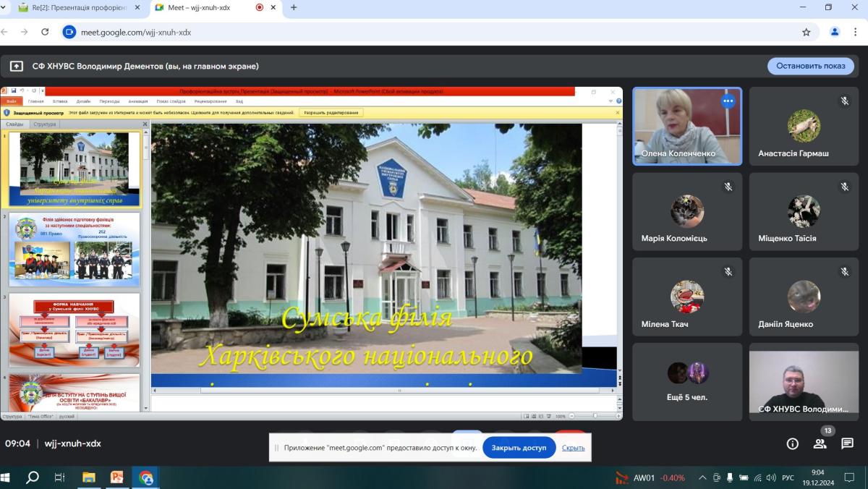Open the Meet chat panel icon

847,443
